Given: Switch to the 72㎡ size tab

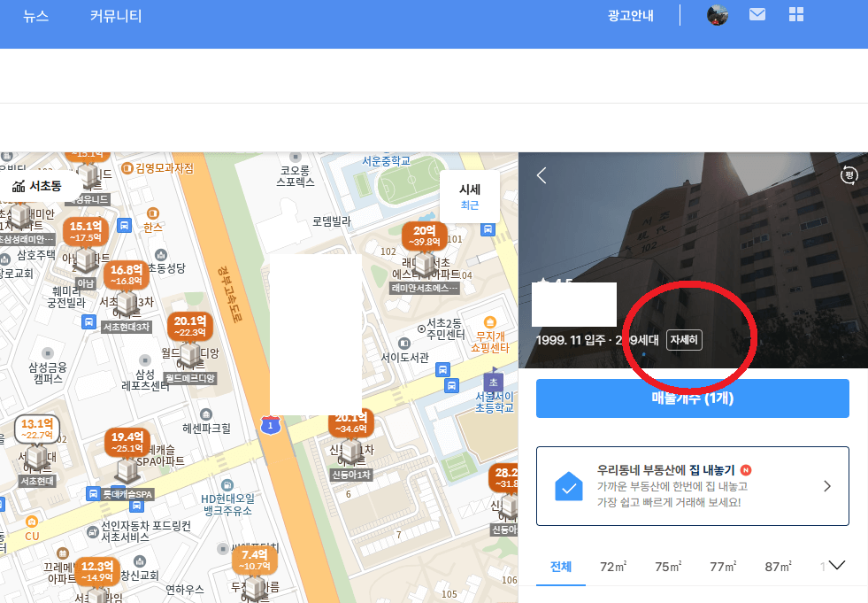Looking at the screenshot, I should click(613, 565).
